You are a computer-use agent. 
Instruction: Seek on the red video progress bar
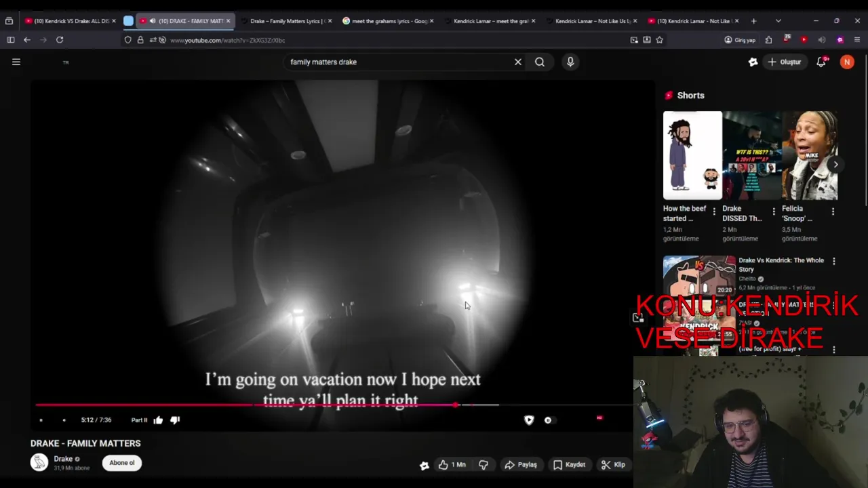(267, 405)
